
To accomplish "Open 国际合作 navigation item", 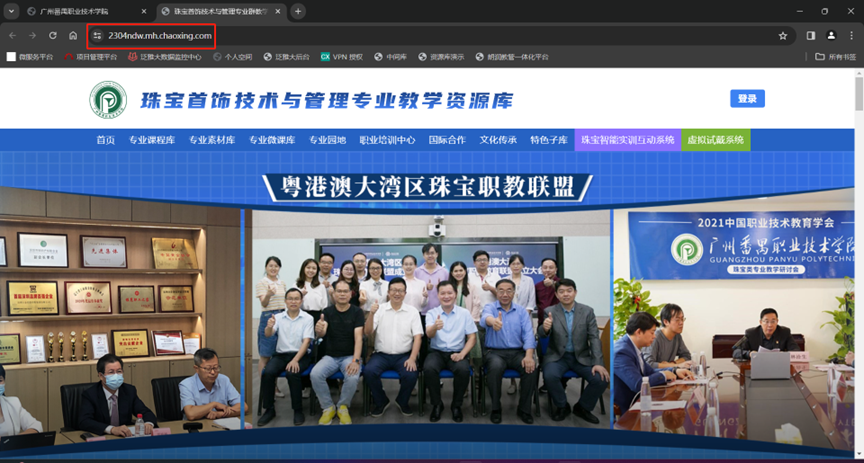I will (x=447, y=140).
